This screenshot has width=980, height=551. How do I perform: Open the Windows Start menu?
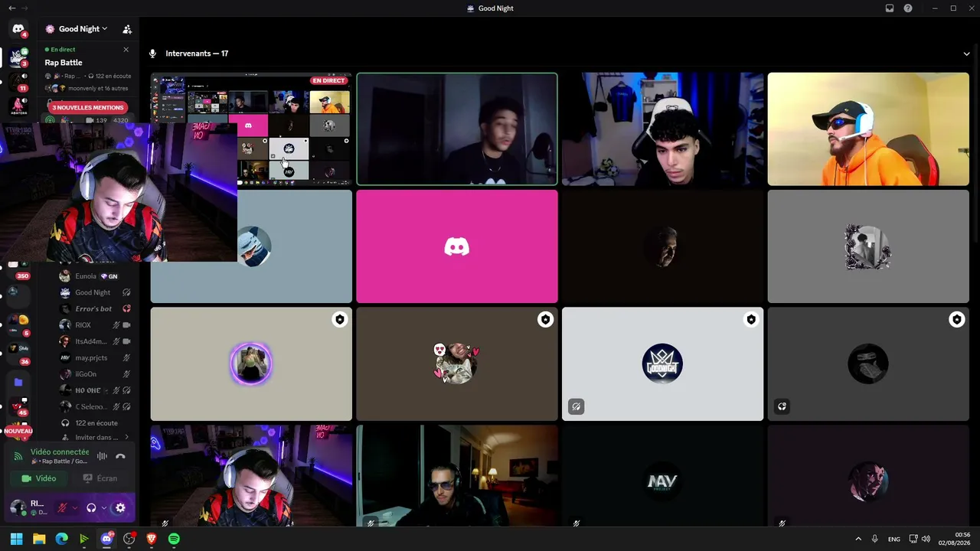16,539
